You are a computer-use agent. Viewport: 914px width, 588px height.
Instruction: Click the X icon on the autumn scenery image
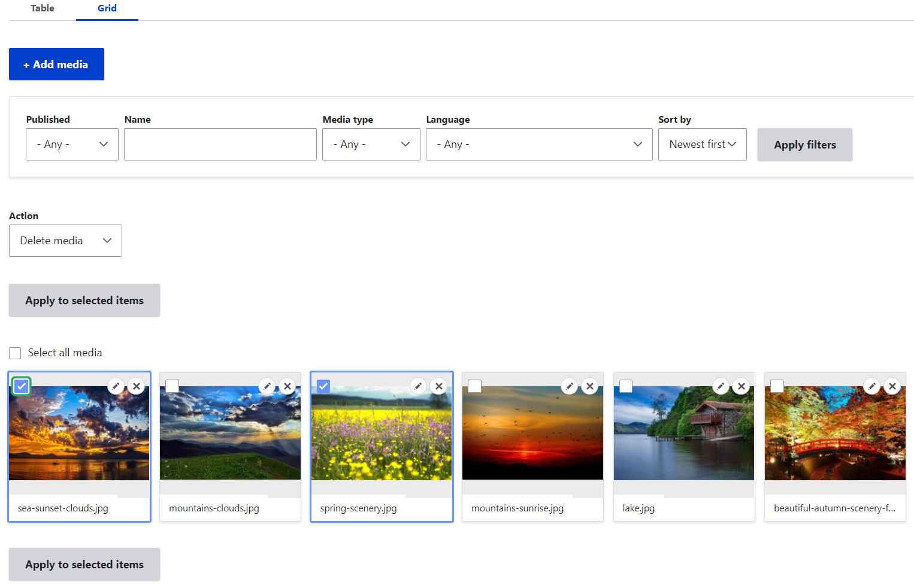(x=892, y=386)
